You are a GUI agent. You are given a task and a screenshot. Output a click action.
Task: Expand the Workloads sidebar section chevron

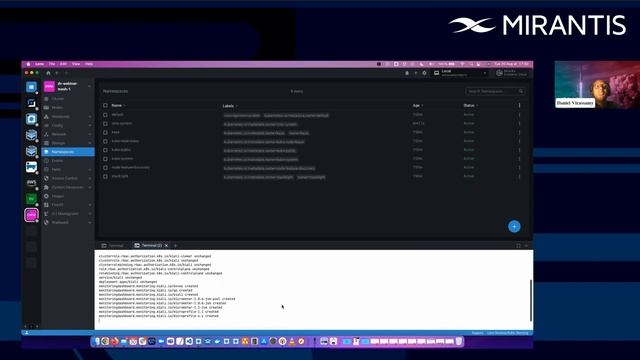pyautogui.click(x=90, y=117)
